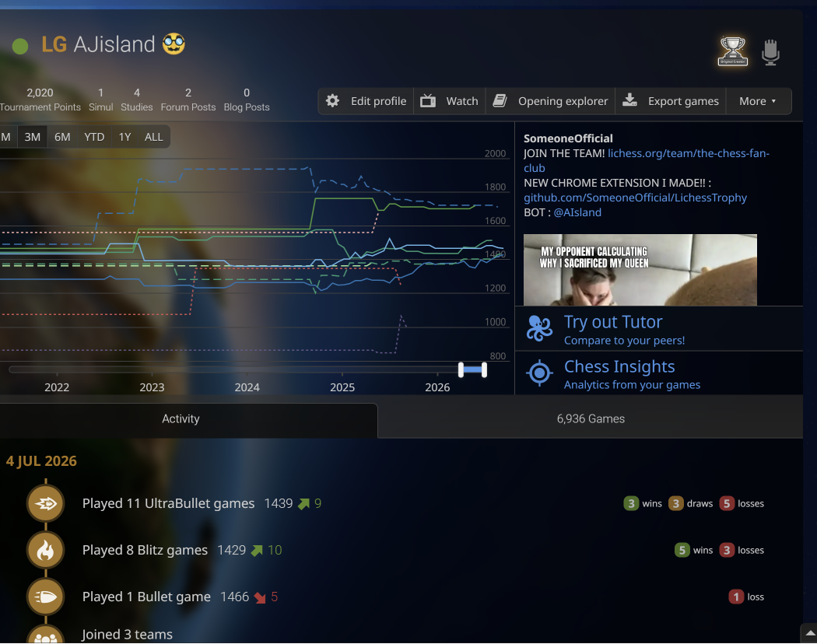Image resolution: width=817 pixels, height=644 pixels.
Task: Open the 0 Blog Posts link
Action: coord(247,100)
